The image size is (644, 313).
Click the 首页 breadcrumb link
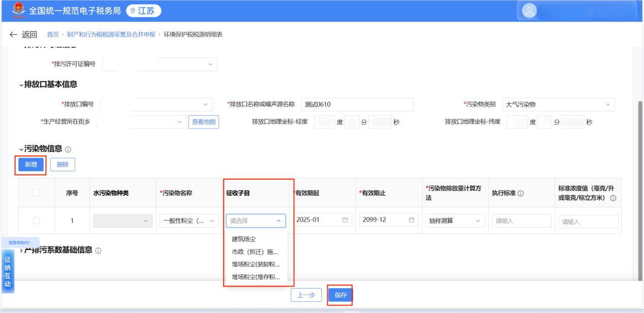point(53,35)
